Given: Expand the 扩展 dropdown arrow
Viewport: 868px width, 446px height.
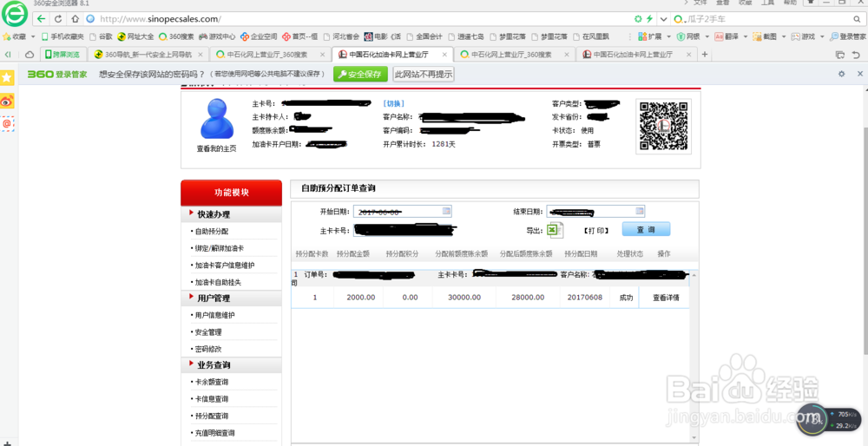Looking at the screenshot, I should 667,36.
